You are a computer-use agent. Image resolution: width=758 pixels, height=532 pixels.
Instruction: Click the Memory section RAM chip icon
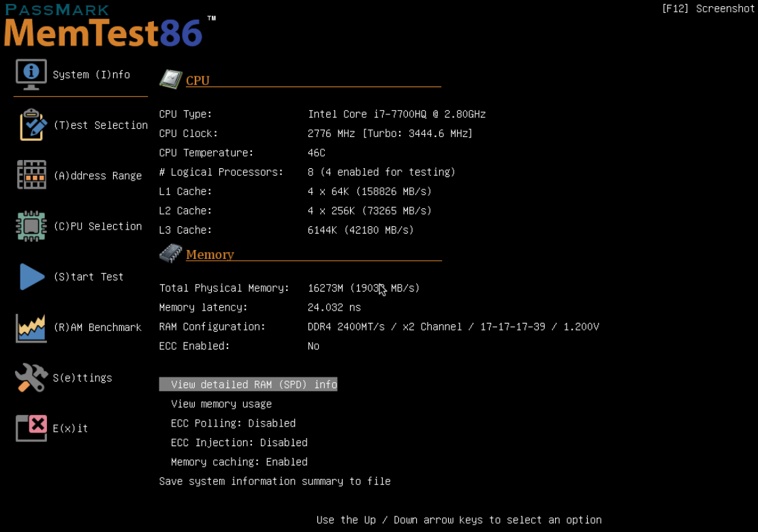pyautogui.click(x=171, y=253)
